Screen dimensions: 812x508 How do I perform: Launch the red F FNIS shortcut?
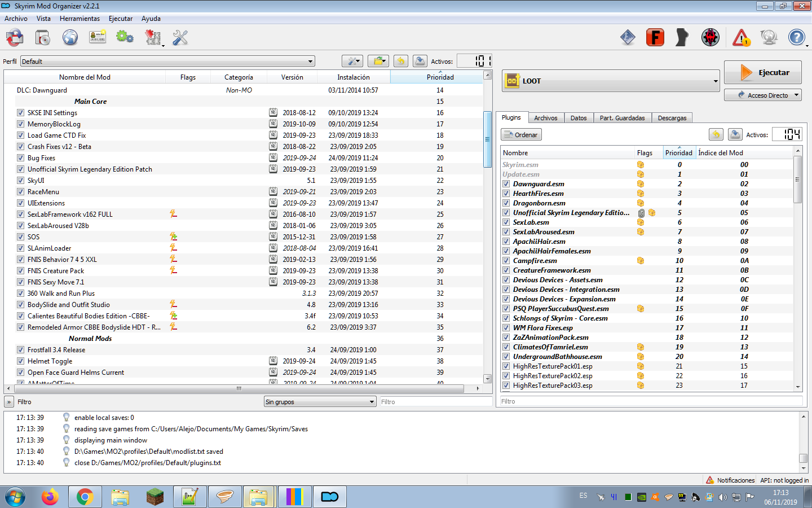(x=655, y=37)
